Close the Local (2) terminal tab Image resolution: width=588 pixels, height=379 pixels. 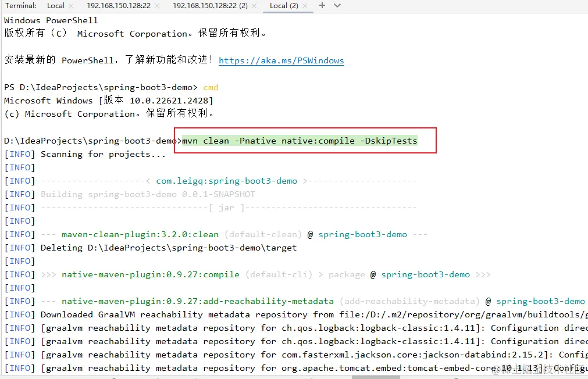click(305, 6)
